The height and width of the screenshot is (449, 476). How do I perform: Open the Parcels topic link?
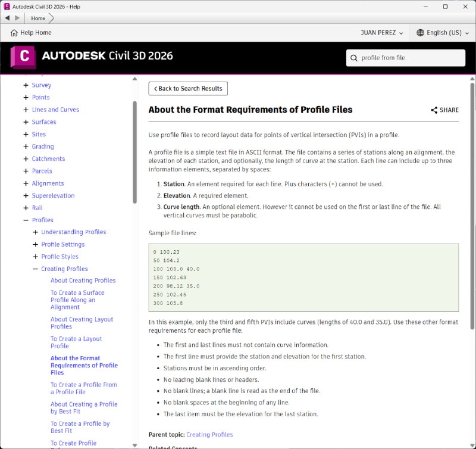pos(42,172)
